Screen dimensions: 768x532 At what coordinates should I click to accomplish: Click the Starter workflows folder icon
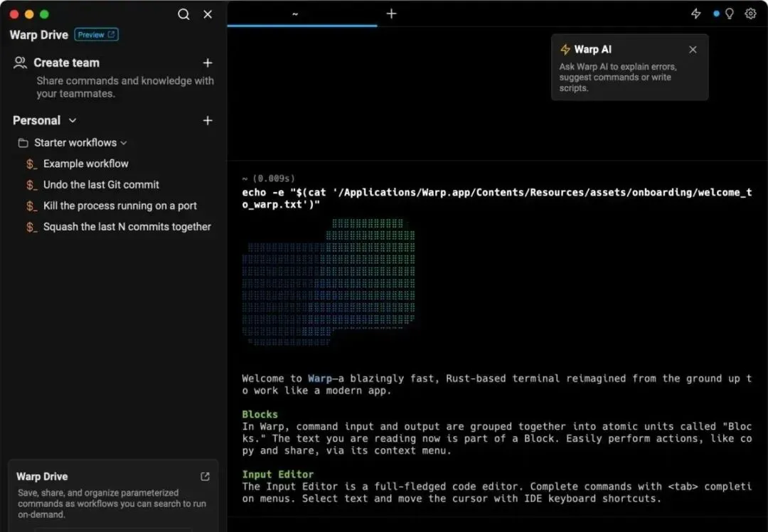pyautogui.click(x=23, y=143)
